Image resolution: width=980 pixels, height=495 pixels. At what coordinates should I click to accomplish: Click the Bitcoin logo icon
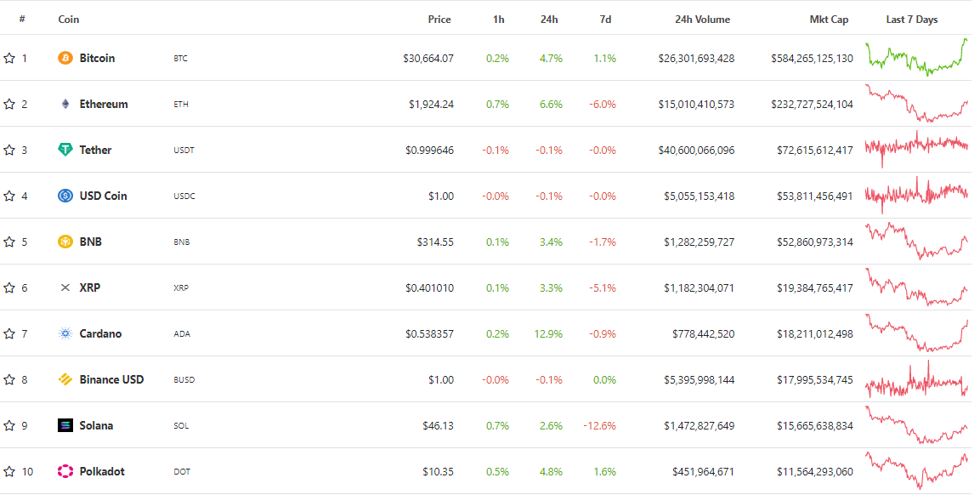click(65, 58)
